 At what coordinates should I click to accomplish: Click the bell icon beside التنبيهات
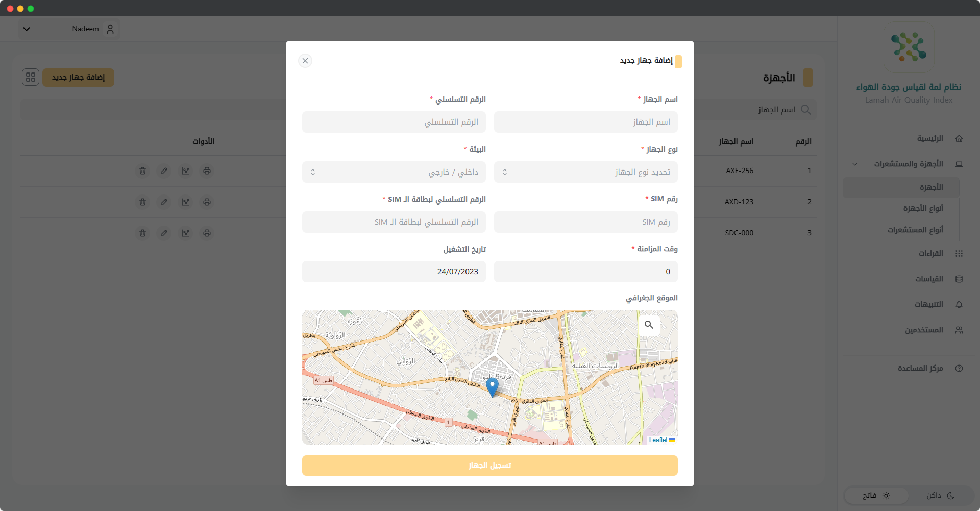click(x=959, y=305)
